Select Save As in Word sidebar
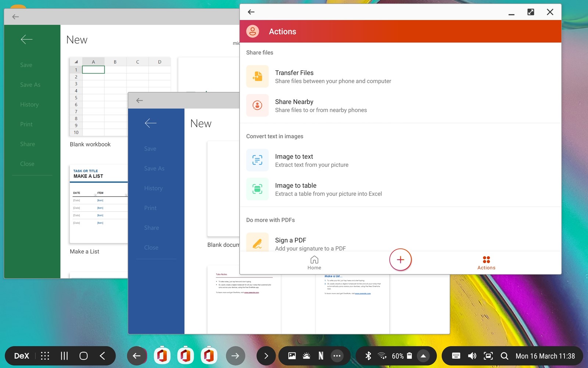The image size is (588, 368). pyautogui.click(x=154, y=169)
